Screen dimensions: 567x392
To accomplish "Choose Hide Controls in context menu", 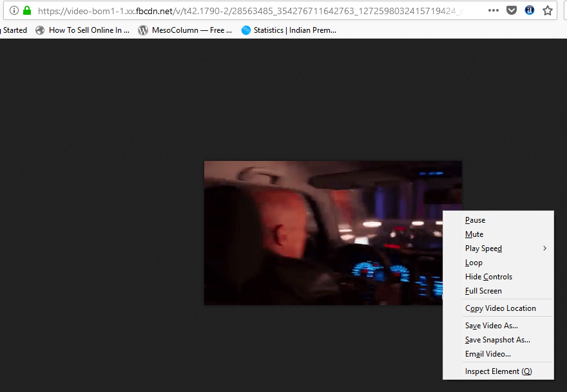I will pyautogui.click(x=488, y=277).
